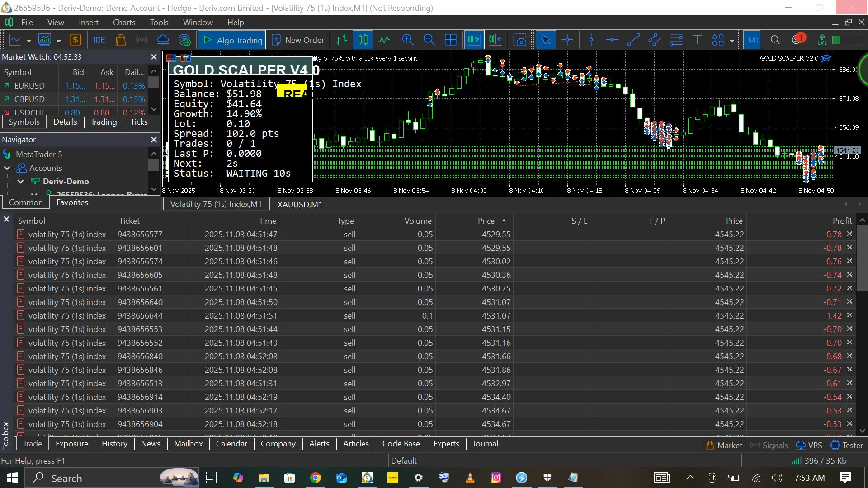868x488 pixels.
Task: Click the tile windows grid icon
Action: click(451, 40)
